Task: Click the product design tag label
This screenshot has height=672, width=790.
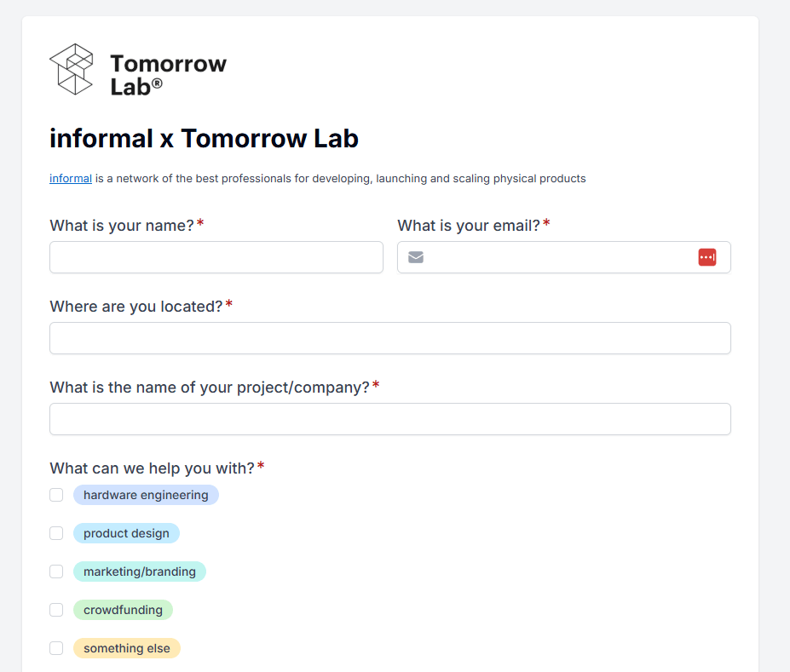Action: point(126,533)
